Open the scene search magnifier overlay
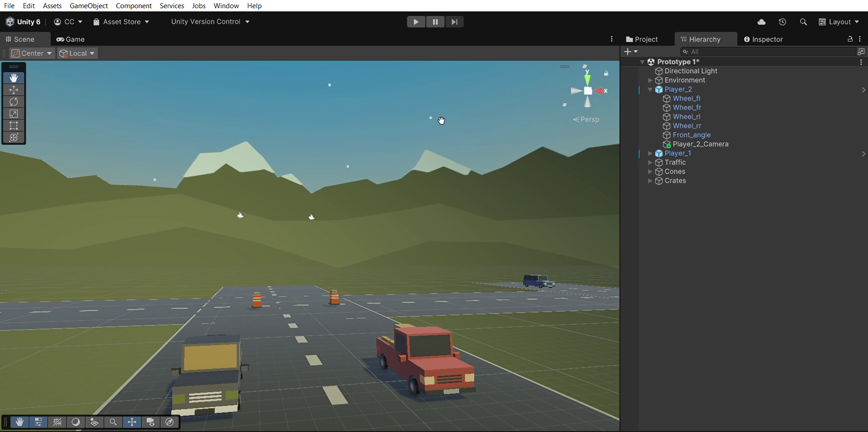 [113, 422]
